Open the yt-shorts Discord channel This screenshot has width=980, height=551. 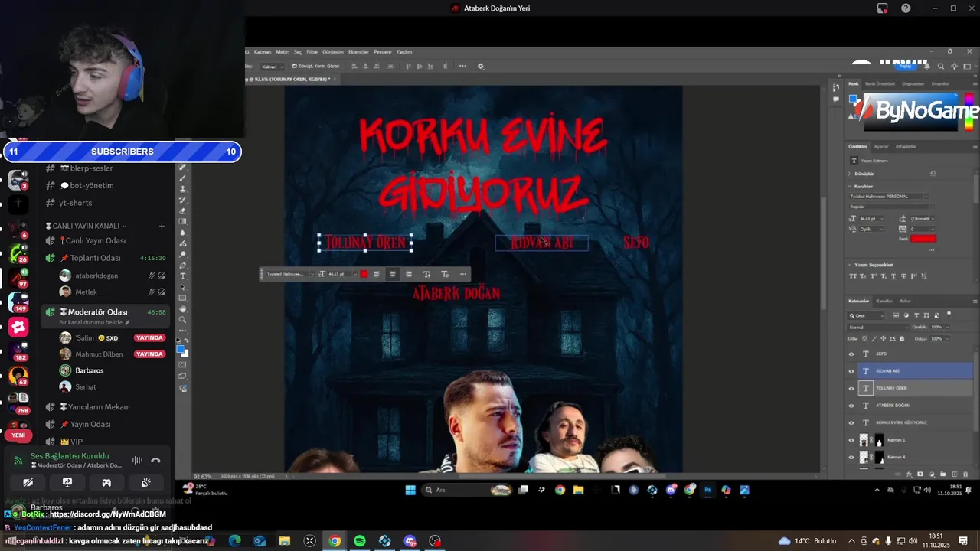pos(75,203)
